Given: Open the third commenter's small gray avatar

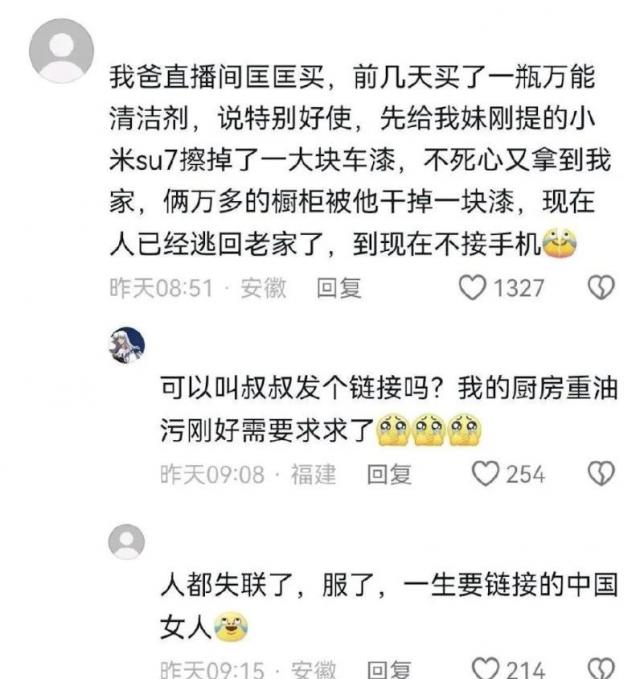Looking at the screenshot, I should coord(126,542).
